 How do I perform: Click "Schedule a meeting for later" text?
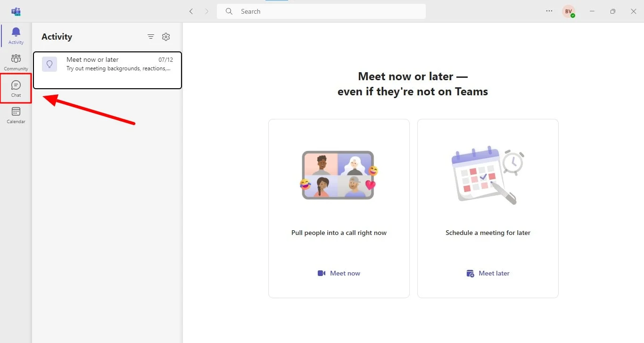[488, 233]
